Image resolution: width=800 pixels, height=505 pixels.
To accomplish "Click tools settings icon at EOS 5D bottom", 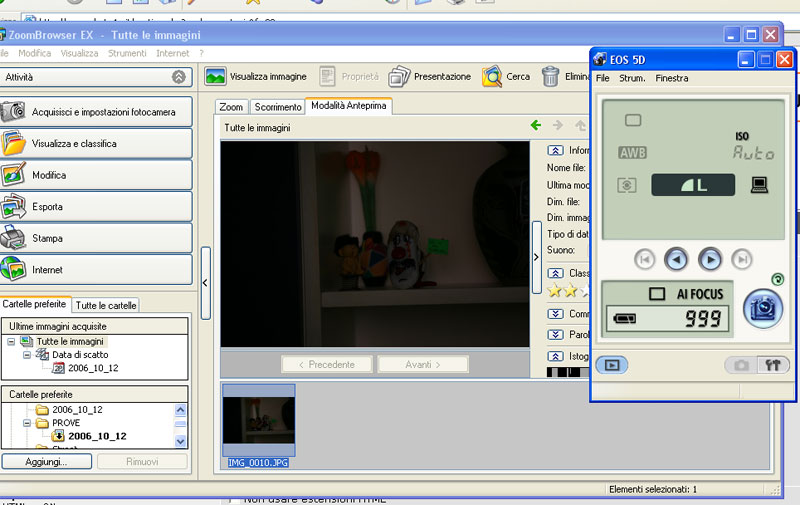I will coord(773,365).
